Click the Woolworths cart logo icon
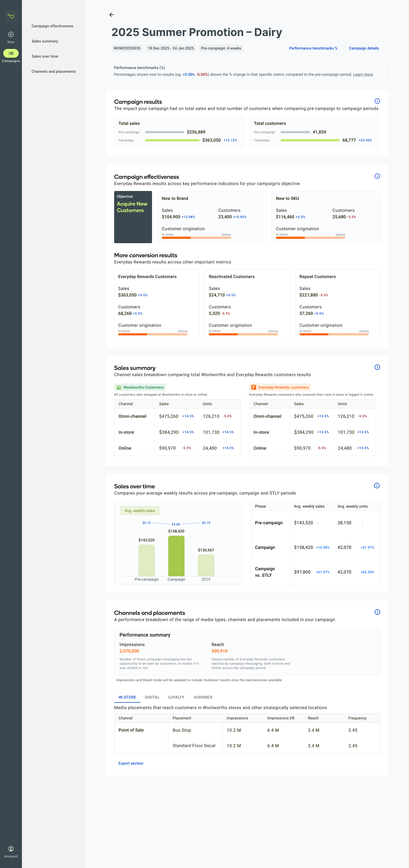 tap(11, 16)
